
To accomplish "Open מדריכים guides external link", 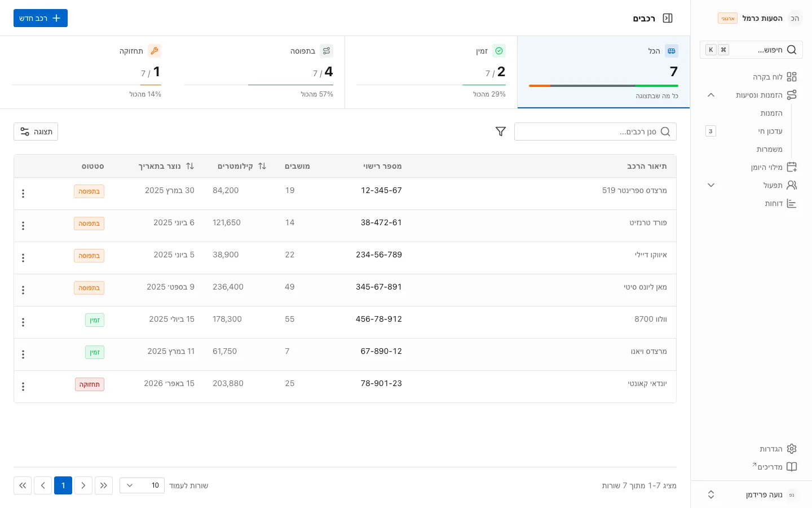I will coord(751,467).
